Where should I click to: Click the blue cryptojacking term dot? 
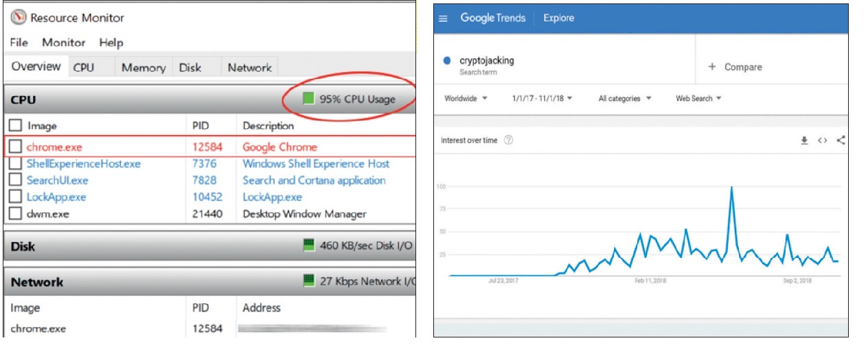(x=447, y=60)
